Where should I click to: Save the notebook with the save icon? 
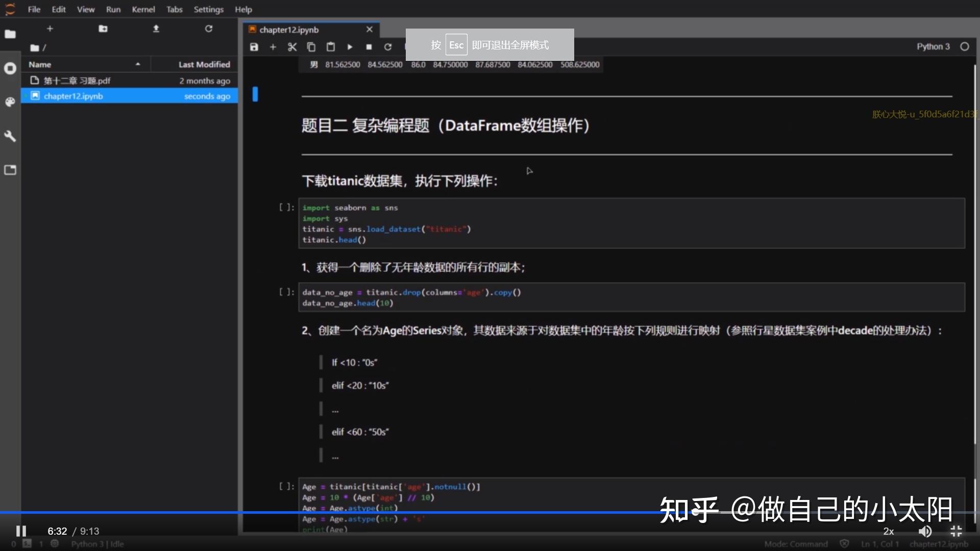(254, 47)
